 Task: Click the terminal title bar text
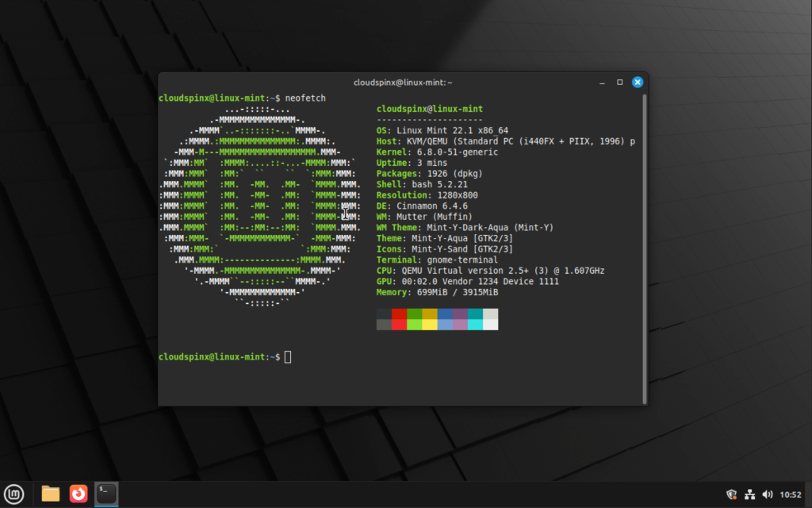[x=403, y=83]
